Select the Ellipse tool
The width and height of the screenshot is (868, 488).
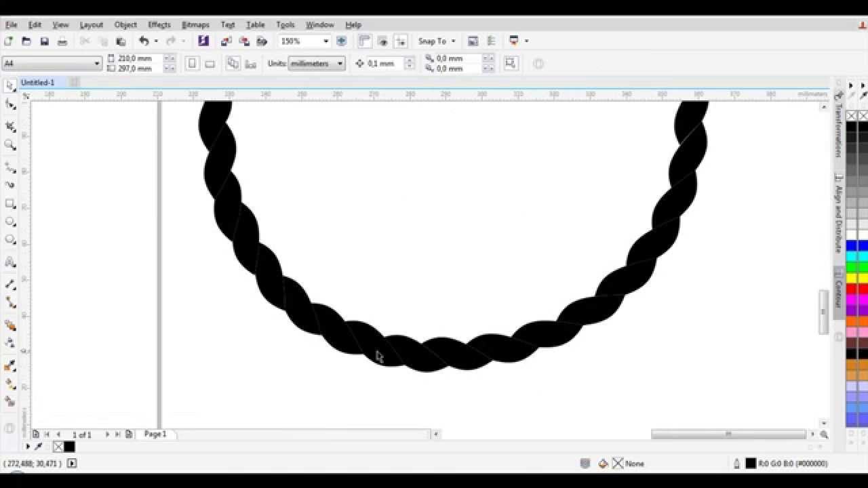9,222
